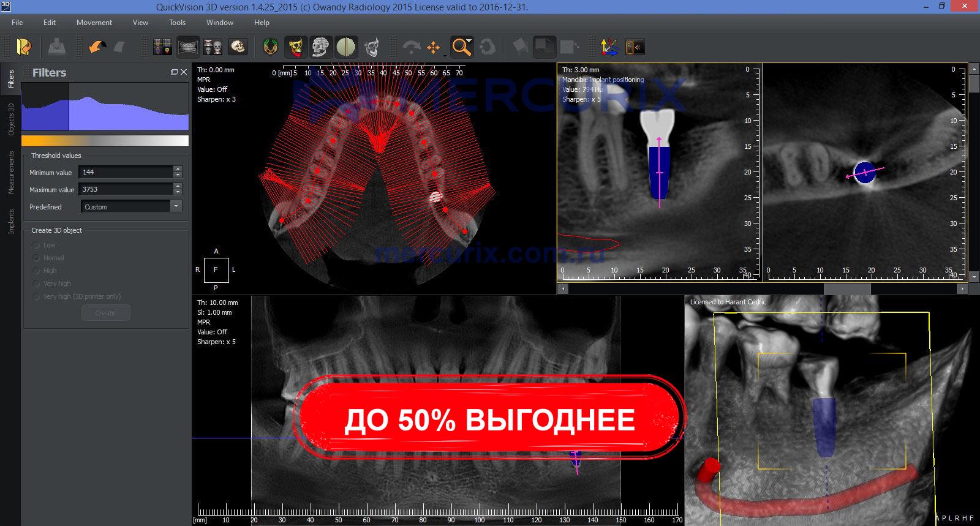Image resolution: width=980 pixels, height=526 pixels.
Task: Switch to the Objects 3D side tab
Action: (10, 119)
